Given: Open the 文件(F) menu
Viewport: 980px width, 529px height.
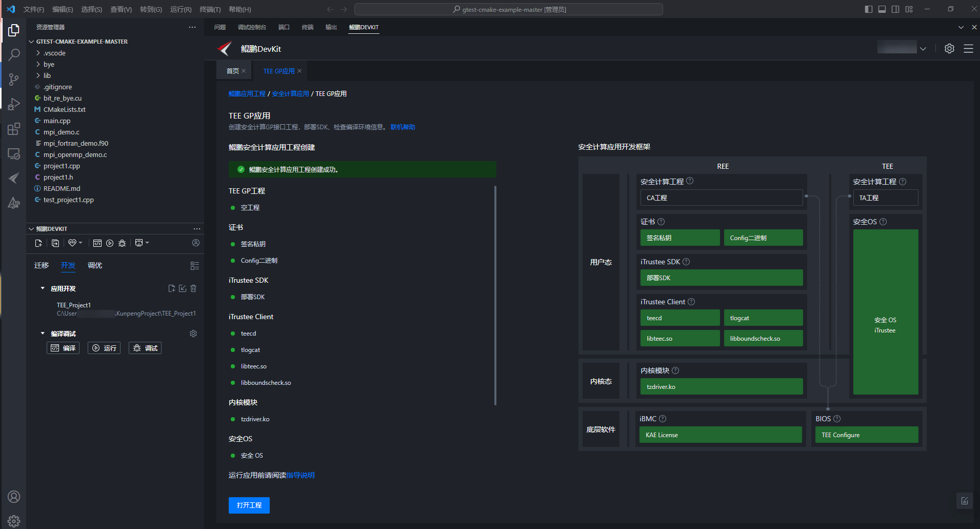Looking at the screenshot, I should tap(34, 9).
